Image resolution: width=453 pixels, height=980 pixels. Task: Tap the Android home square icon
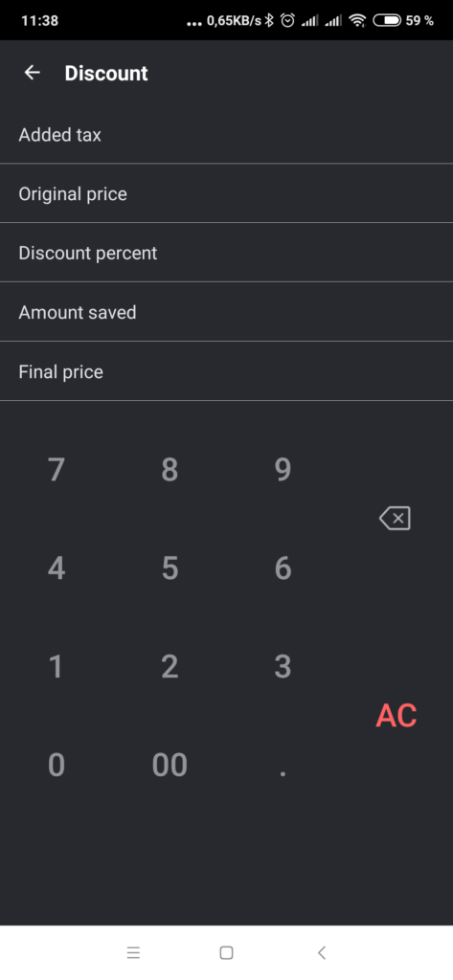226,952
